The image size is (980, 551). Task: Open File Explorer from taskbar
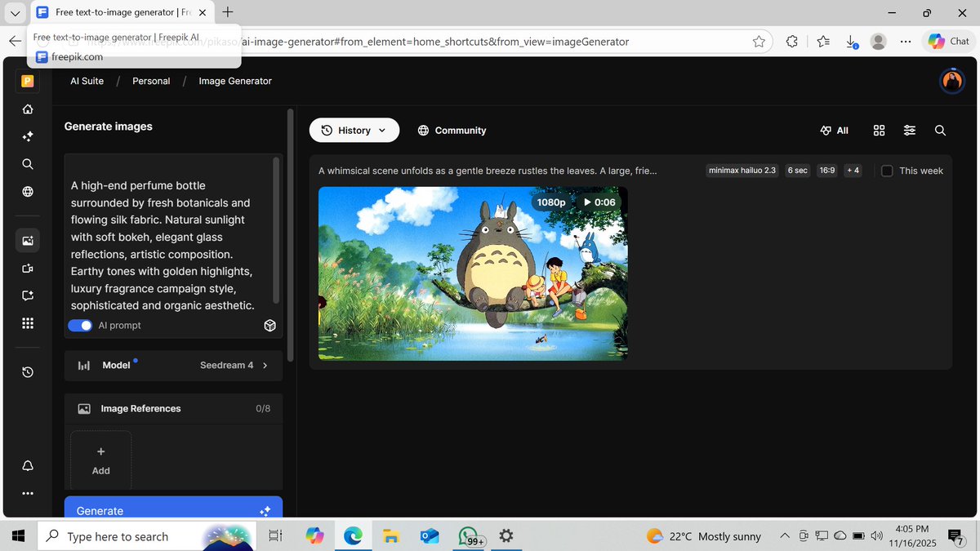391,536
